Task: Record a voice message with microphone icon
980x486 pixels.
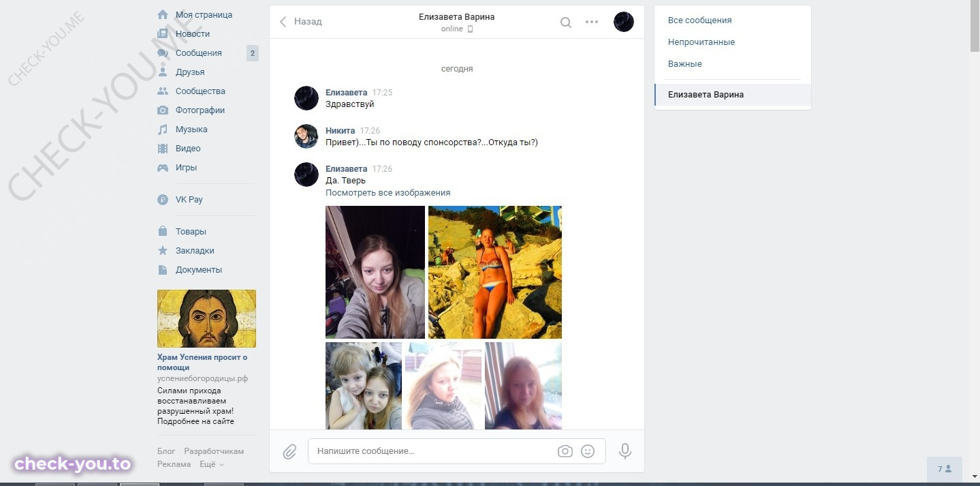Action: click(625, 451)
